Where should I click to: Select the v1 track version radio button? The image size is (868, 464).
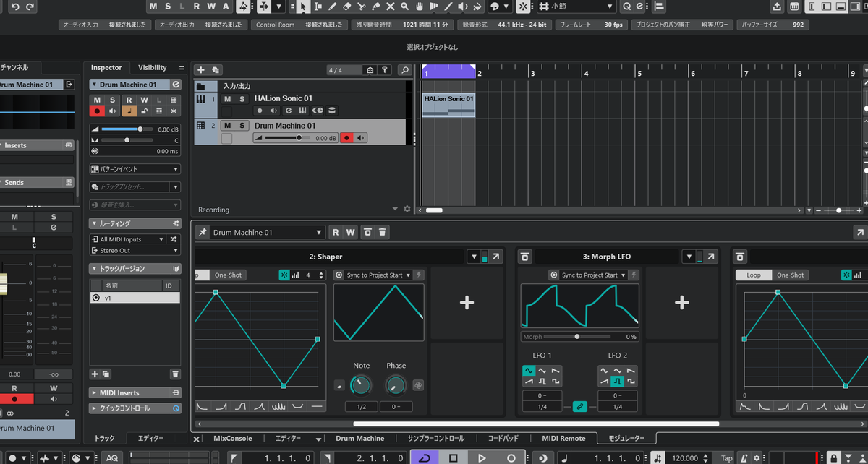95,298
